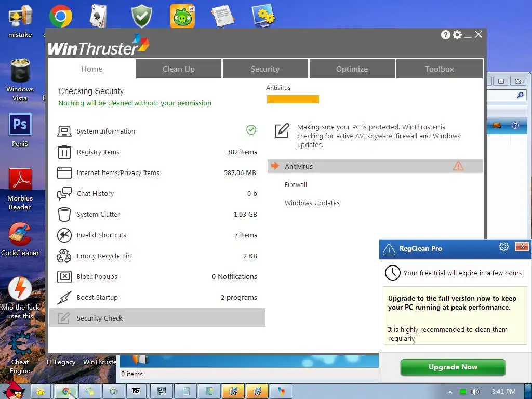Open the Bad Piggies desktop icon

pos(182,16)
